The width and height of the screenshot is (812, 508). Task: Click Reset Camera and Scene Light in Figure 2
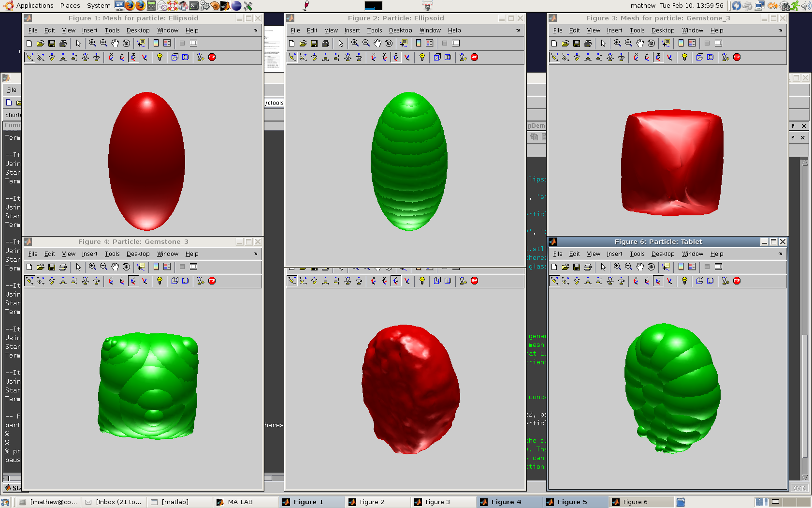(x=463, y=57)
